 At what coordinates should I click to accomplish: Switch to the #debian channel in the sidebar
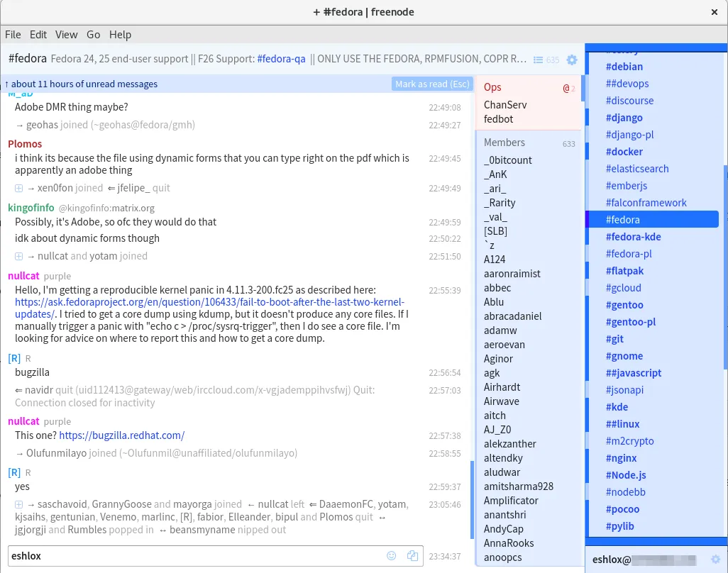[x=624, y=66]
